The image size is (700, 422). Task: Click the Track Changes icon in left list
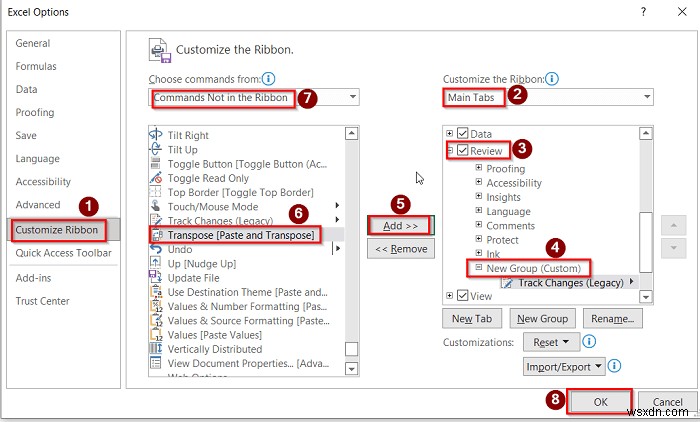tap(156, 220)
